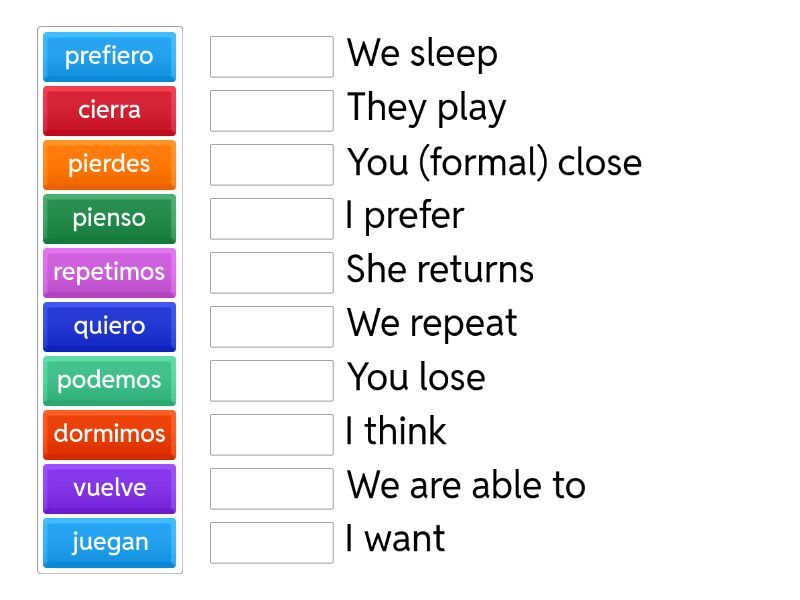Pick the green 'podemos' tile
Screen dimensions: 800x600
pyautogui.click(x=109, y=380)
